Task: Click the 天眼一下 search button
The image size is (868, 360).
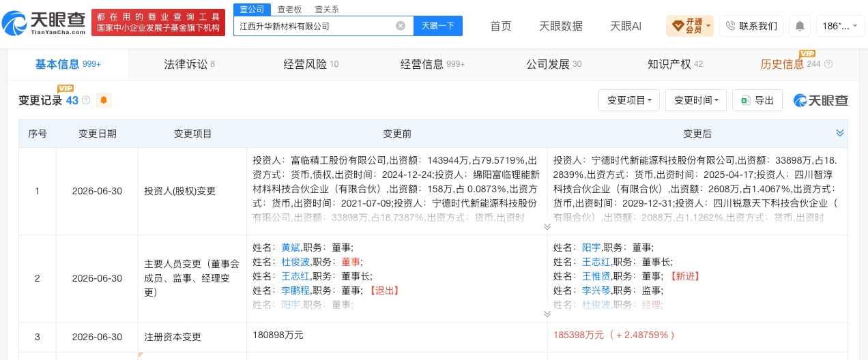Action: point(438,26)
